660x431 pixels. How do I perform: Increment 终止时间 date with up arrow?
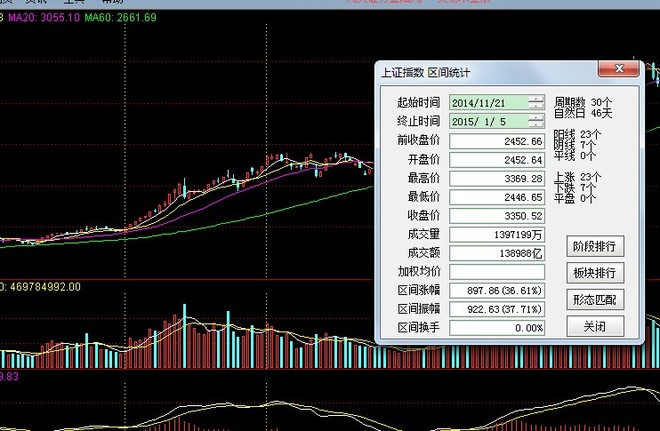536,117
